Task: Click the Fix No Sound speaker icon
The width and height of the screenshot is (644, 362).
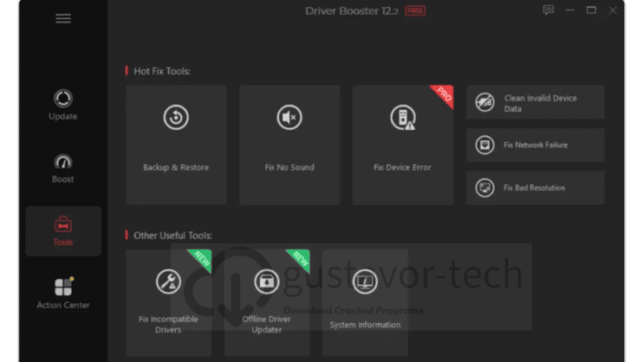Action: tap(289, 118)
